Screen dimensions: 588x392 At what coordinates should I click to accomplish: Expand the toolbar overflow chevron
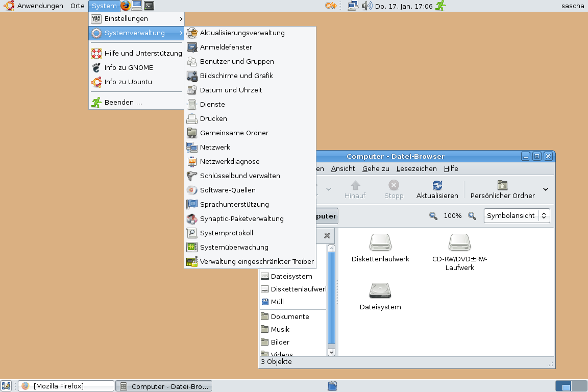545,189
